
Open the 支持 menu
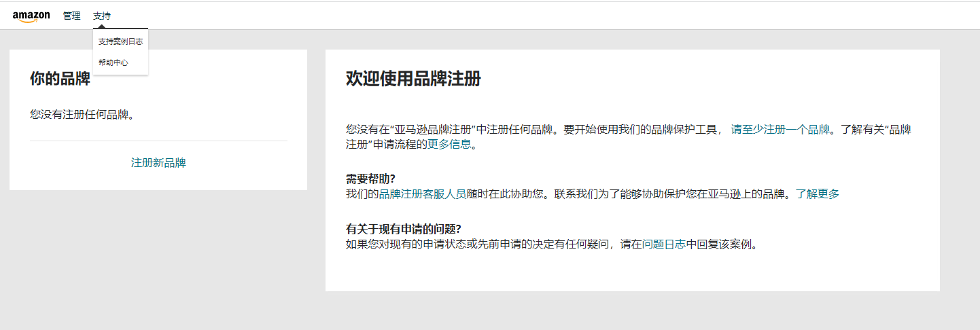tap(101, 16)
